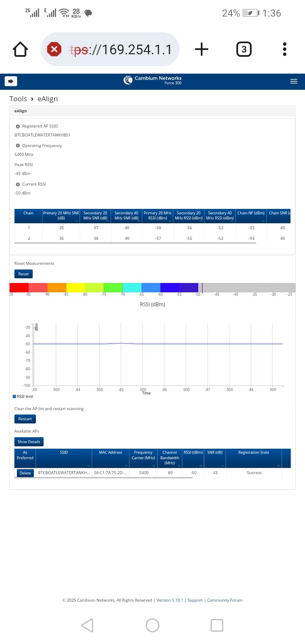Image resolution: width=305 pixels, height=644 pixels.
Task: Open the tab switcher showing 3 tabs
Action: pyautogui.click(x=244, y=50)
